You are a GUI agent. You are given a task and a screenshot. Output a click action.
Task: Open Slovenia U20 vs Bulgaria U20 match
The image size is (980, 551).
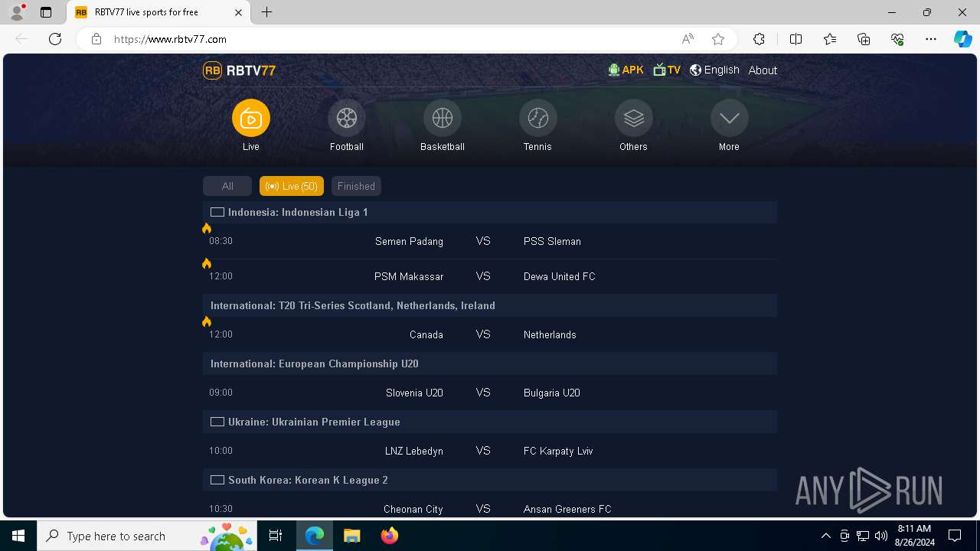pos(490,393)
